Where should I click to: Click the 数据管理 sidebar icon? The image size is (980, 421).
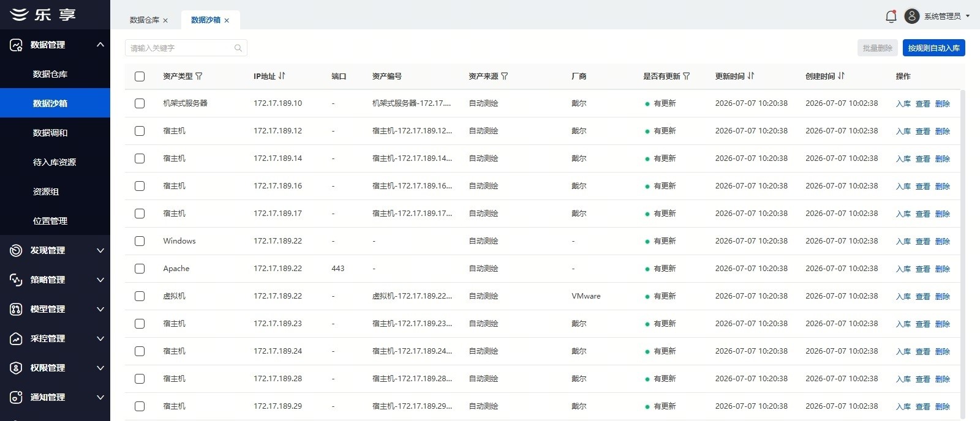pos(16,45)
